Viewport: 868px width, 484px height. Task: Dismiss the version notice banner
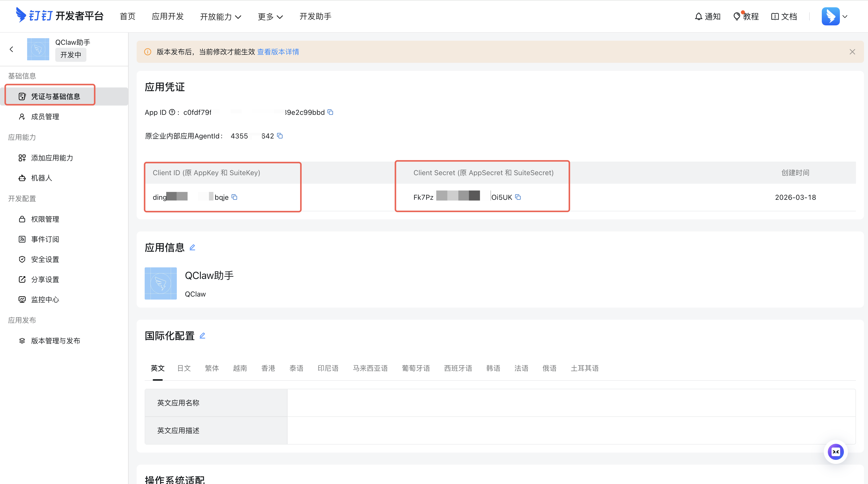tap(852, 52)
